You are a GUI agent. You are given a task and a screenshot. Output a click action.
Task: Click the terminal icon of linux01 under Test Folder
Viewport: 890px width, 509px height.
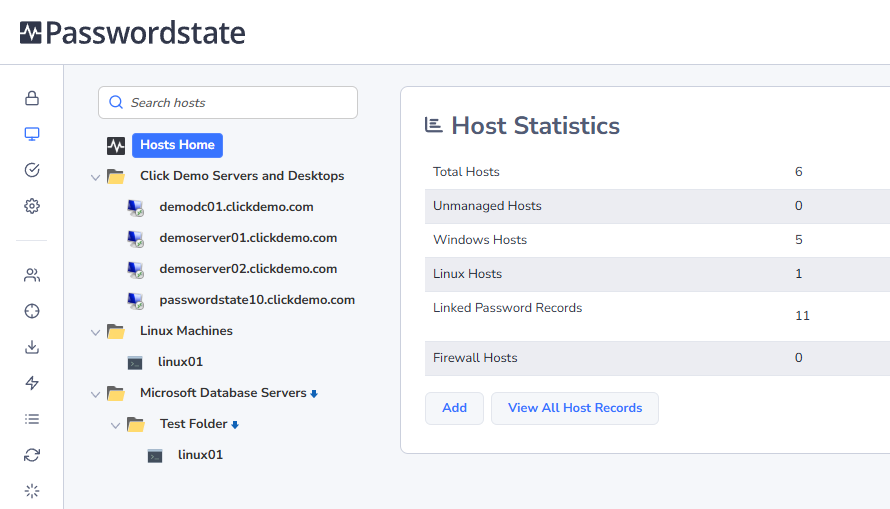click(155, 456)
